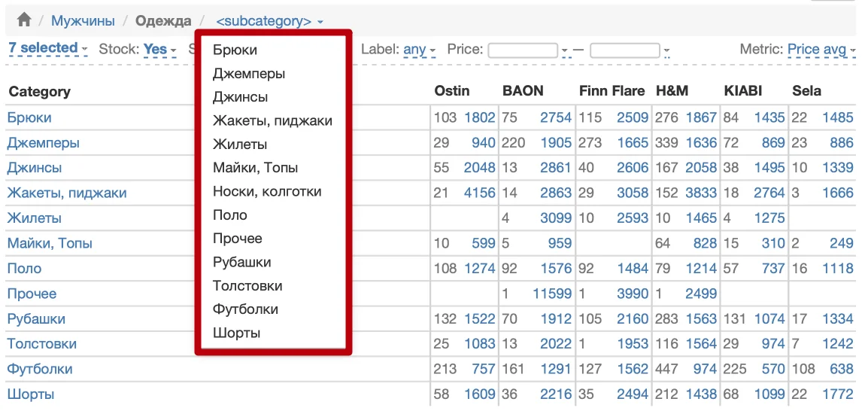Screen dimensions: 868x417
Task: Select Брюки from the subcategory menu
Action: click(x=235, y=50)
